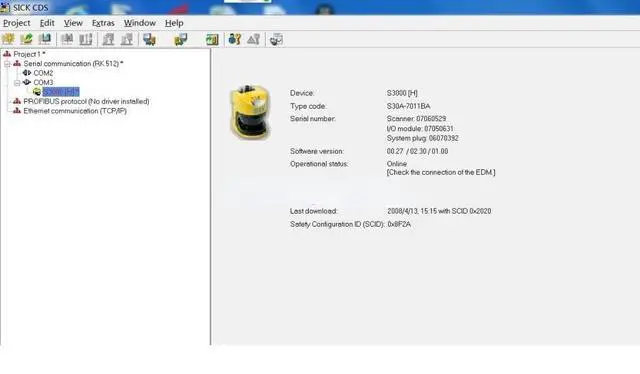Click the first grayed-out connect icon after the save icon
The width and height of the screenshot is (640, 374).
click(x=67, y=39)
